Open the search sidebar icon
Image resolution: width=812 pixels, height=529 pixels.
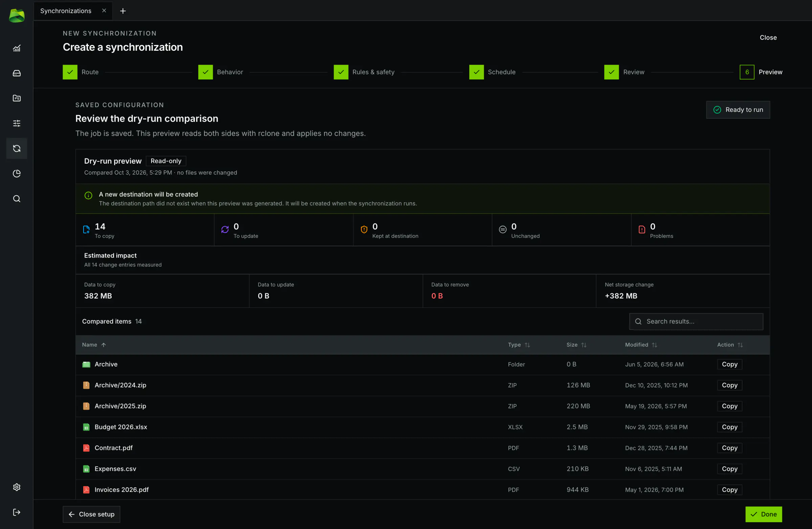click(17, 199)
